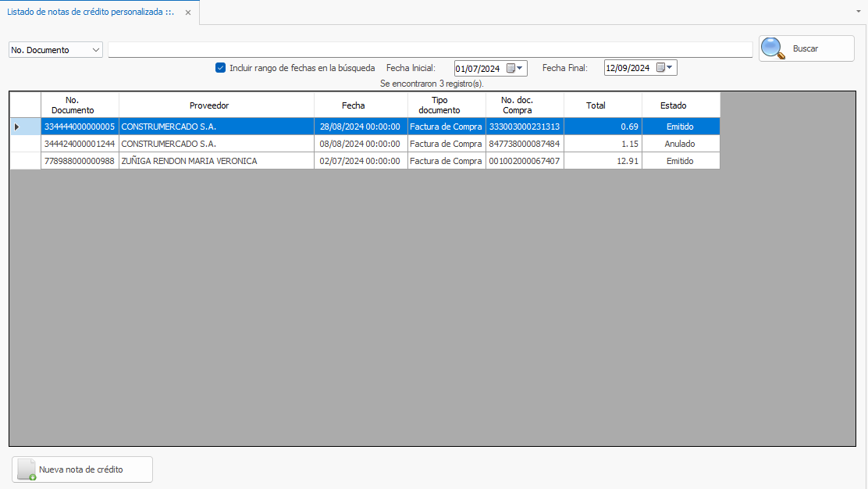Click the Buscar button label

tap(805, 48)
